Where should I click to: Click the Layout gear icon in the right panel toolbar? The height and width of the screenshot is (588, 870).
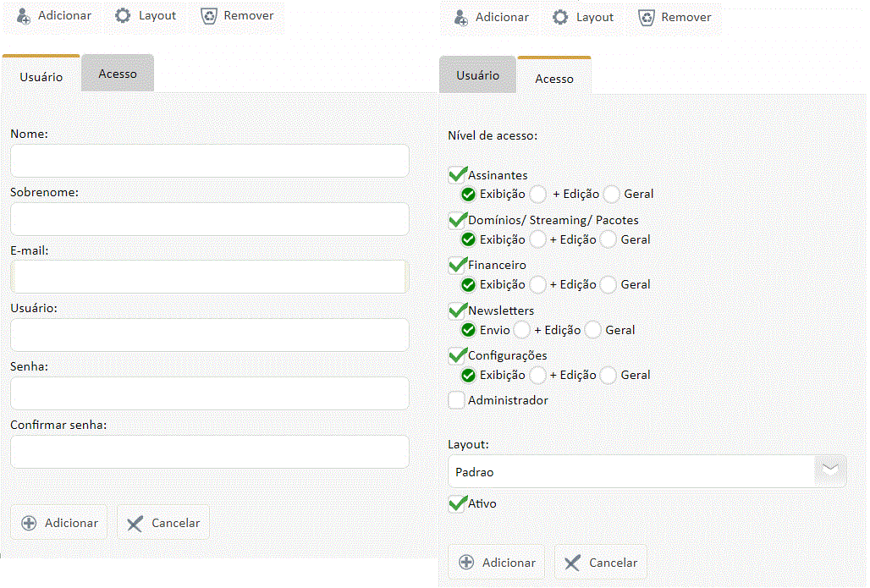pyautogui.click(x=560, y=17)
